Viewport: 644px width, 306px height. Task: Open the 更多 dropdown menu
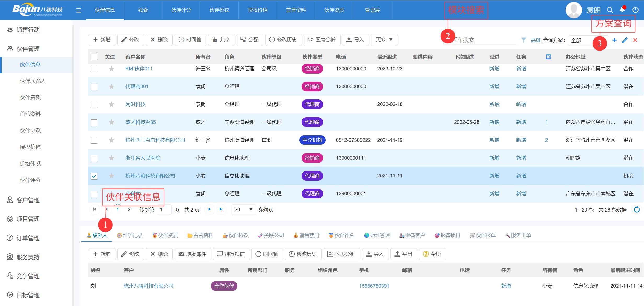pyautogui.click(x=384, y=40)
